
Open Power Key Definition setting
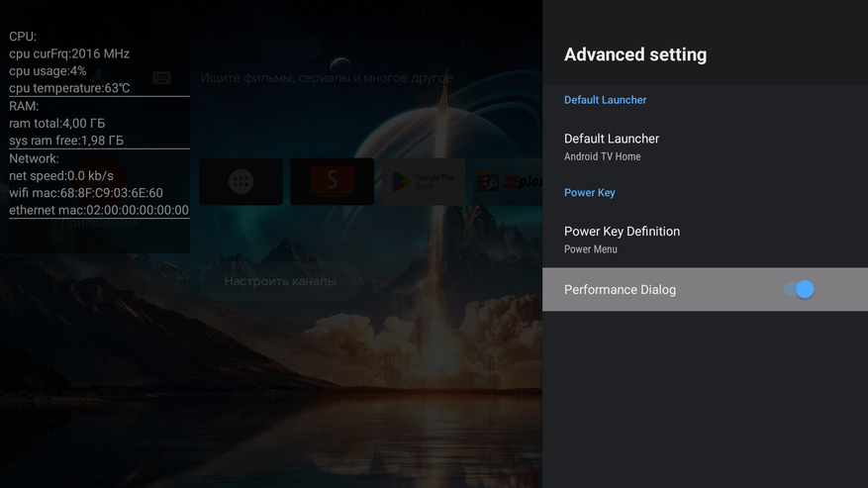(x=705, y=240)
